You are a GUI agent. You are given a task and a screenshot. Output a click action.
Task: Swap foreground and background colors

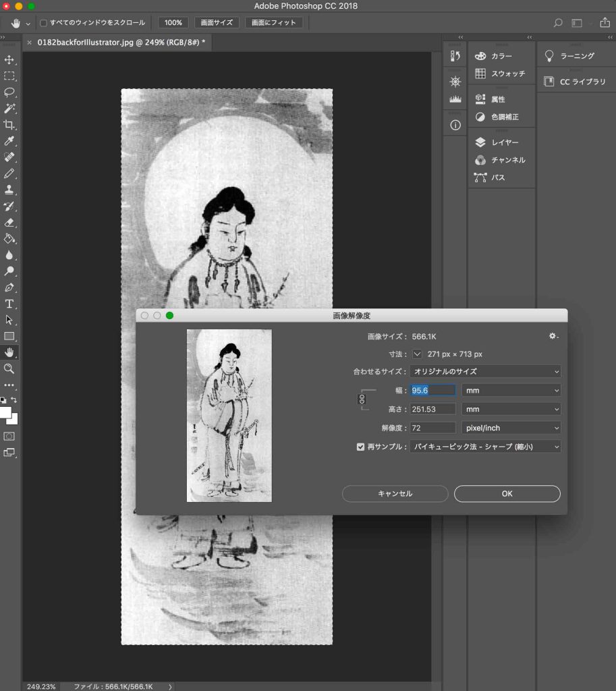(13, 400)
